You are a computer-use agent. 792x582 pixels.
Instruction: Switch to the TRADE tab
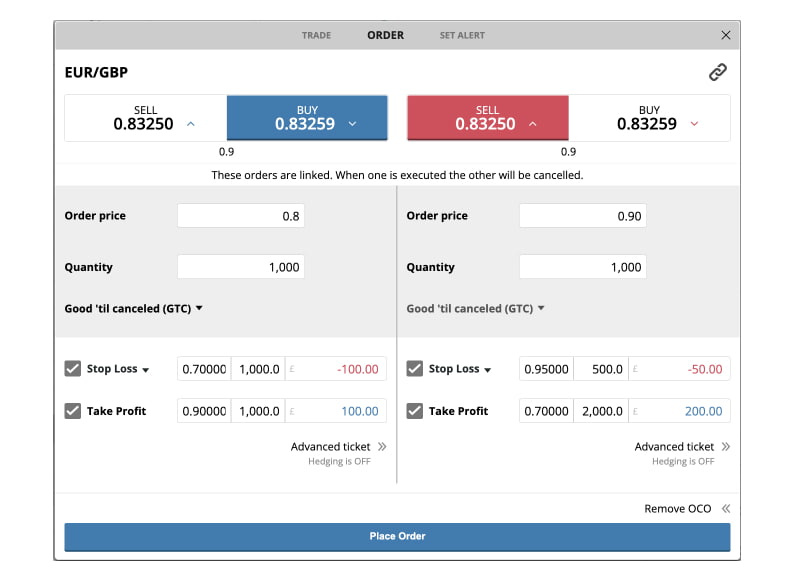click(x=316, y=35)
